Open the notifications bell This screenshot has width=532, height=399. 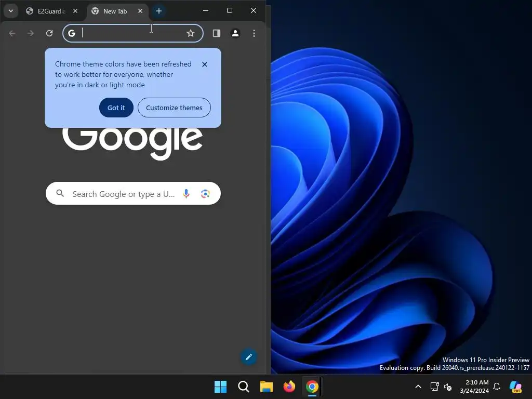497,387
